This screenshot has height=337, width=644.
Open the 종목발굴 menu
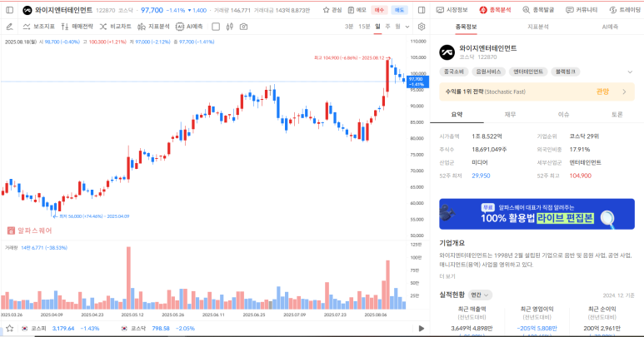coord(538,10)
